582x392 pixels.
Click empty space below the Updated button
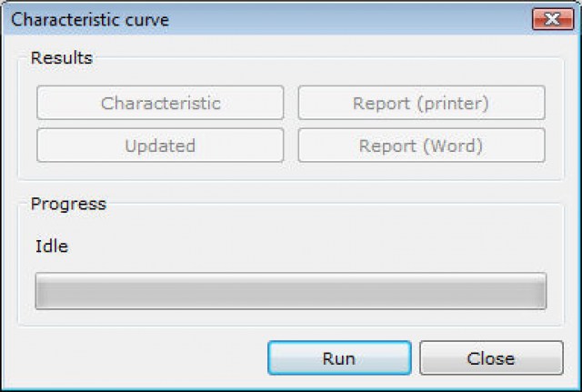160,171
